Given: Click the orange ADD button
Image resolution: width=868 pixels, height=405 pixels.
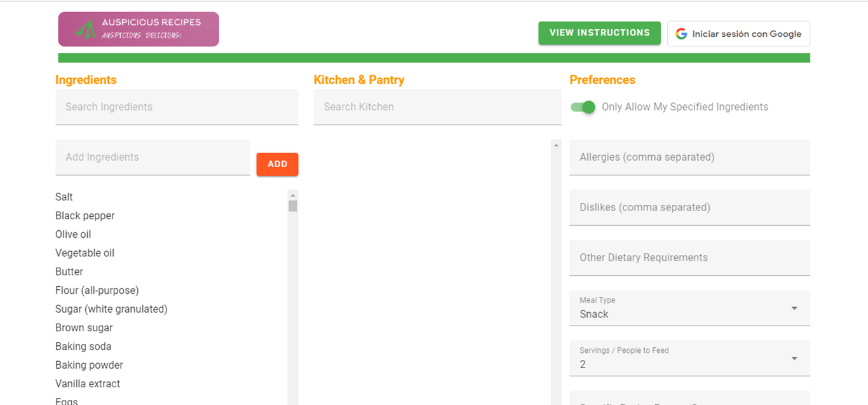Looking at the screenshot, I should coord(277,164).
